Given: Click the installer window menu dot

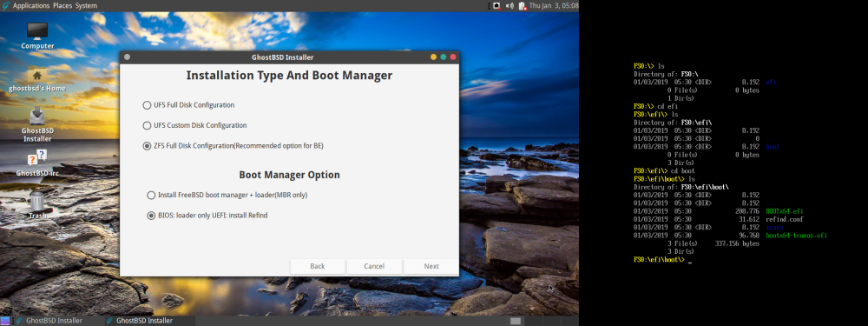Looking at the screenshot, I should click(x=128, y=57).
